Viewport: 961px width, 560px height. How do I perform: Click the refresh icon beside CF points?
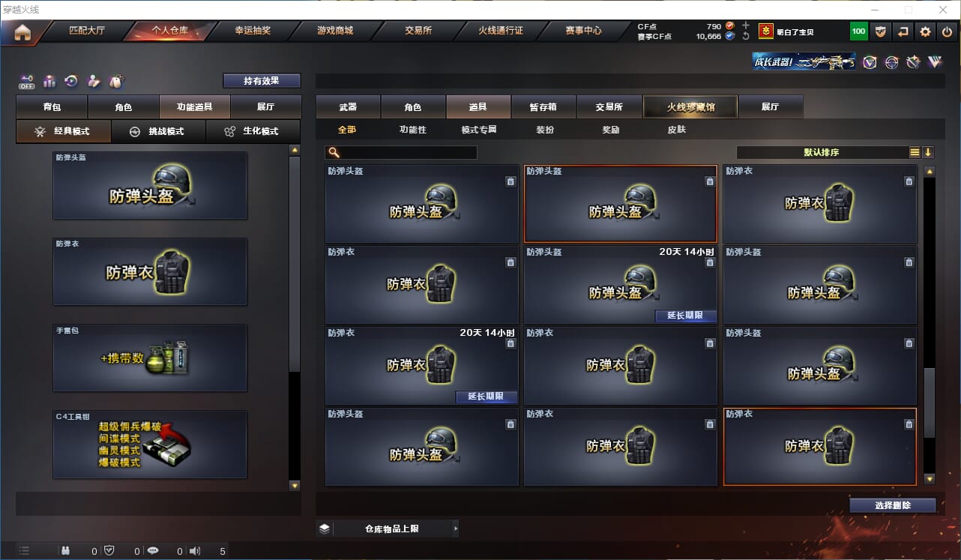746,36
